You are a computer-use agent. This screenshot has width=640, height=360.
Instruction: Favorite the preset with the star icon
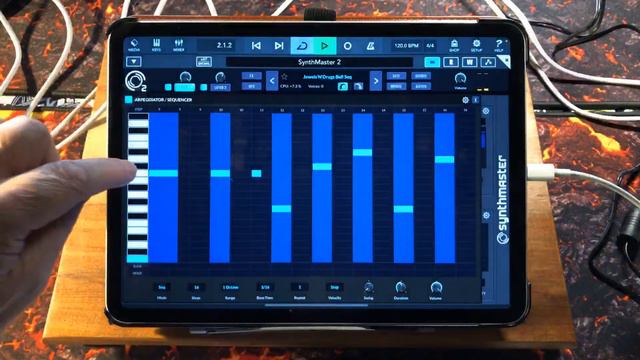coord(284,76)
